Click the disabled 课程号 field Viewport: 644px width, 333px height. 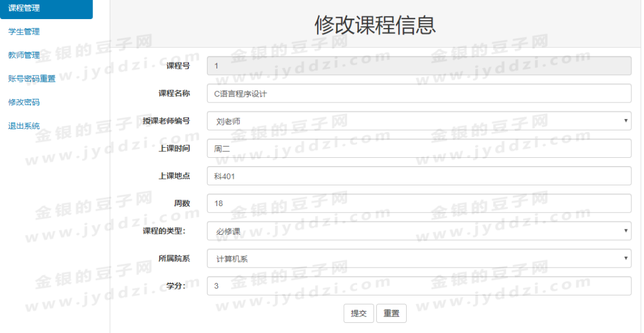pos(419,66)
